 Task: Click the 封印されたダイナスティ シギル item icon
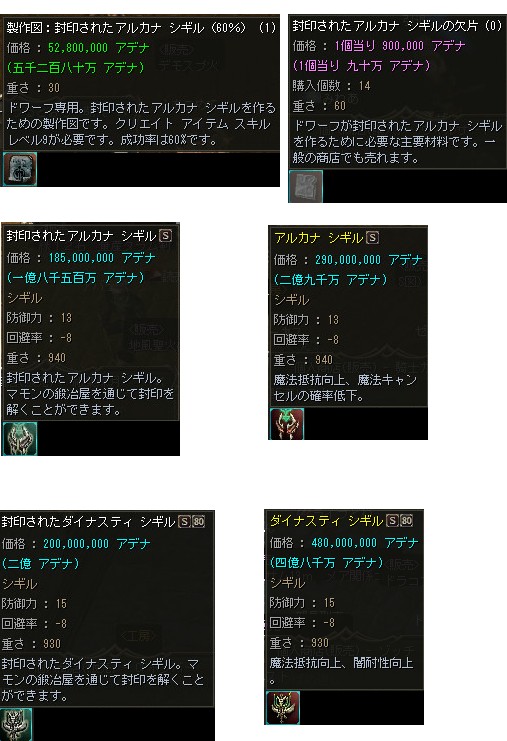point(16,724)
